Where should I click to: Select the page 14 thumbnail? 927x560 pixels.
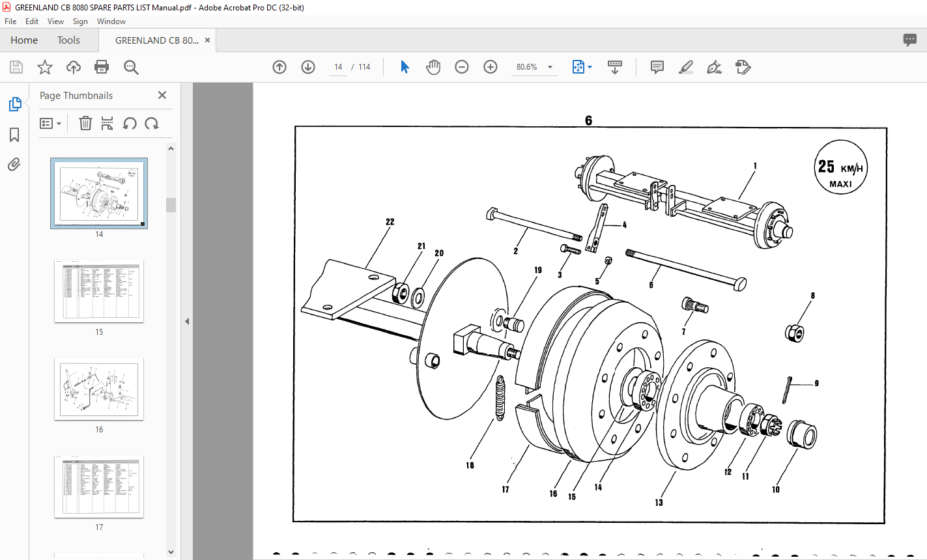pyautogui.click(x=99, y=193)
